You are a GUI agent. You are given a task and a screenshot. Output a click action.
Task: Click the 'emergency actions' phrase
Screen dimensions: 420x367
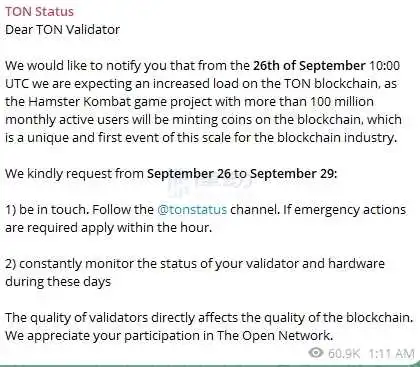(350, 210)
